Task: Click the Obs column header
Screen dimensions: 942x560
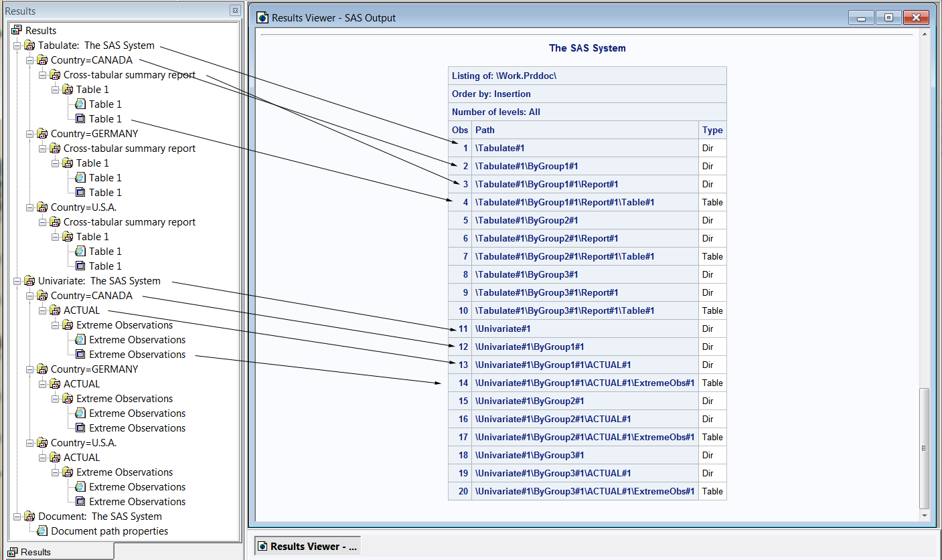Action: pyautogui.click(x=460, y=130)
